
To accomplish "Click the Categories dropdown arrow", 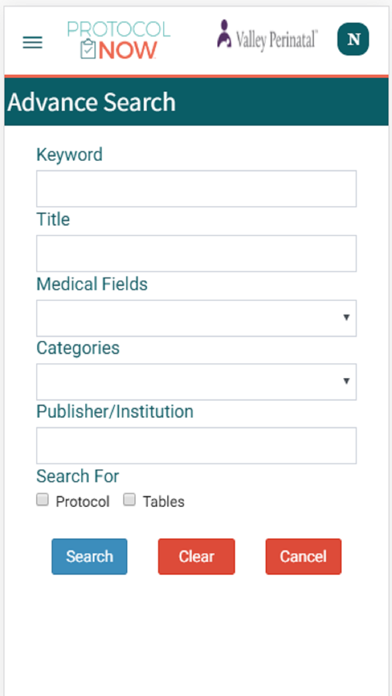I will coord(346,381).
